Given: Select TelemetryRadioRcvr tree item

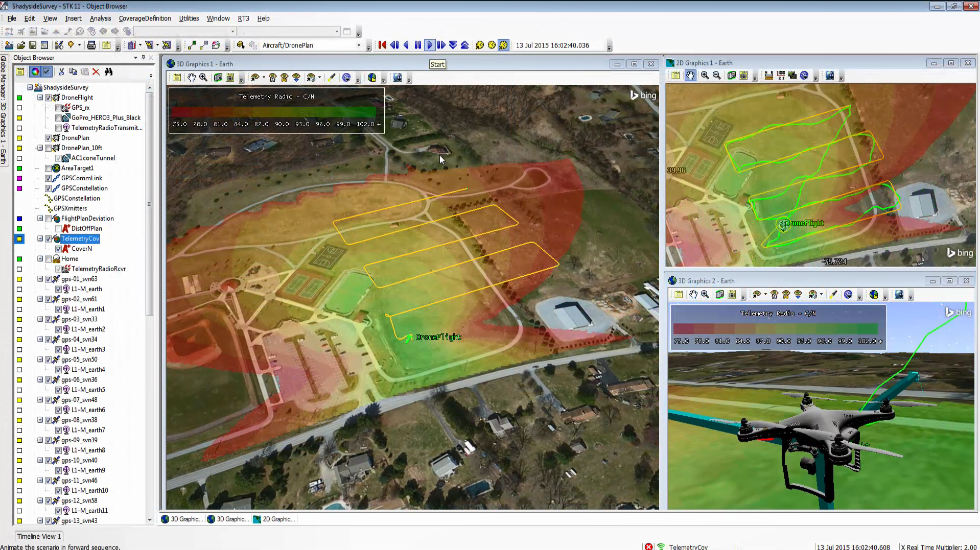Looking at the screenshot, I should (98, 269).
